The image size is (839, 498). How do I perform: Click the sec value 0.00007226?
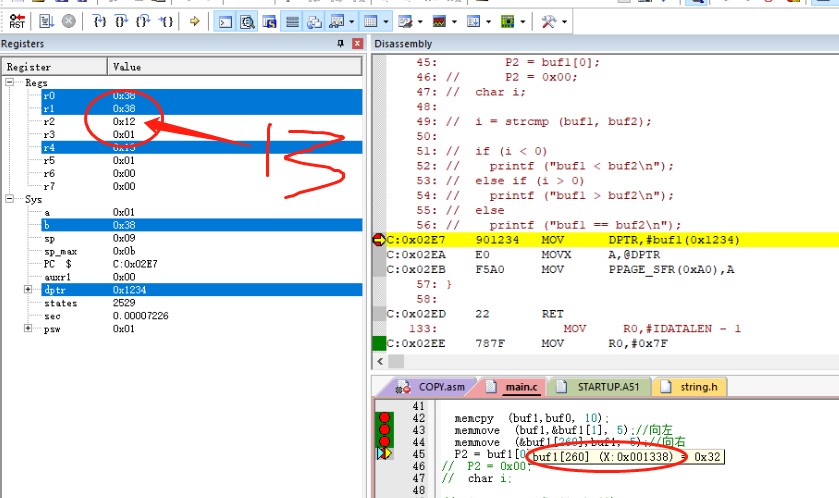(140, 316)
